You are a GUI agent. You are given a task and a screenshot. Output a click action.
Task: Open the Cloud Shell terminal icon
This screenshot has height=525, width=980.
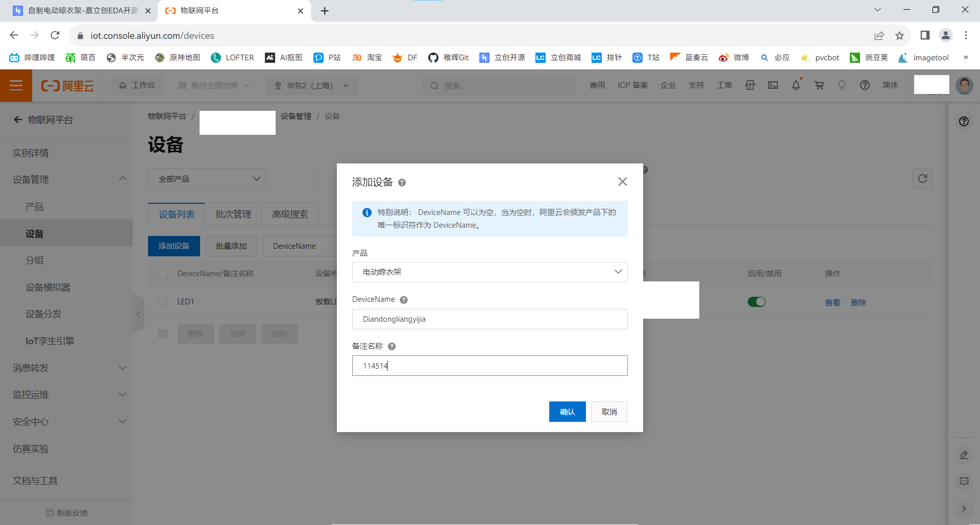[773, 85]
